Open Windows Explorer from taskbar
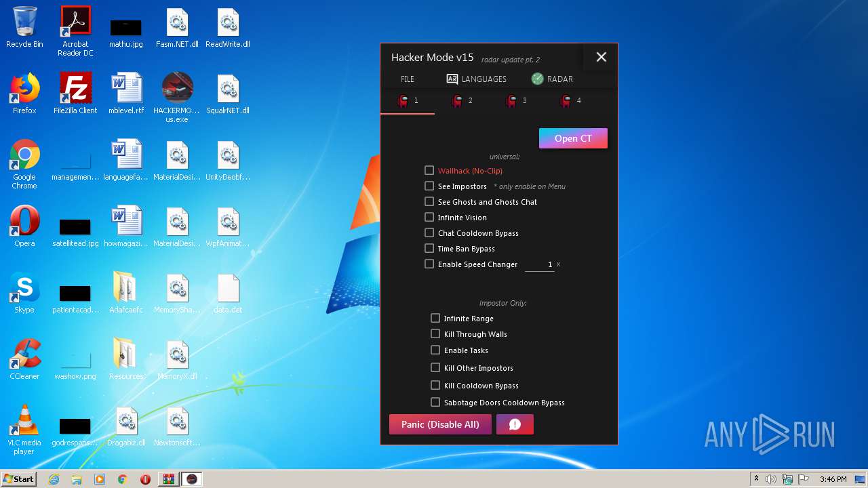Image resolution: width=868 pixels, height=488 pixels. coord(77,479)
